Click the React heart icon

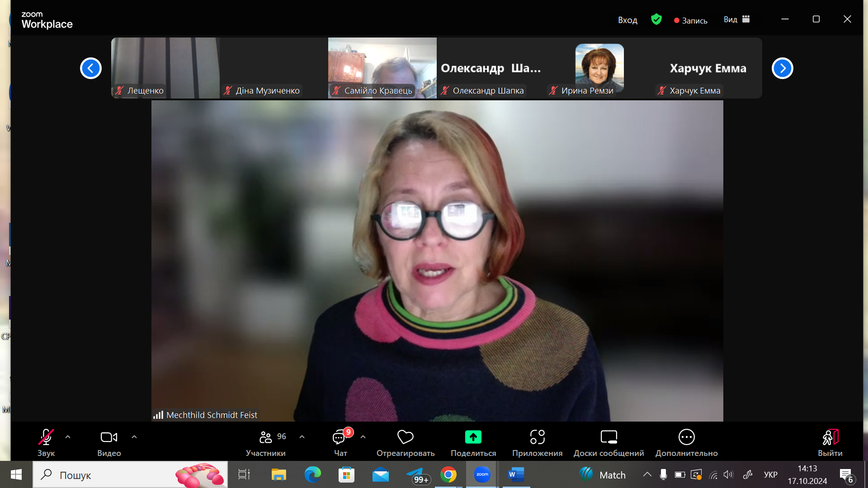tap(405, 437)
